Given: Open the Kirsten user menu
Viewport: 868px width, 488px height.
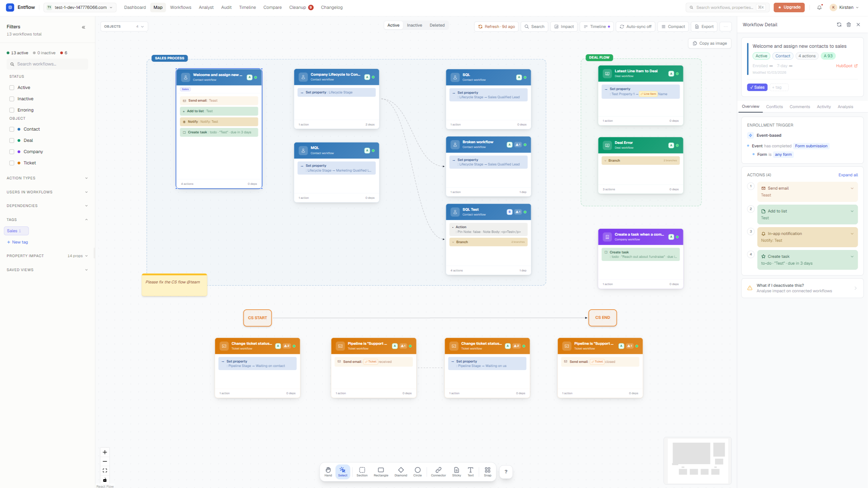Looking at the screenshot, I should 844,8.
